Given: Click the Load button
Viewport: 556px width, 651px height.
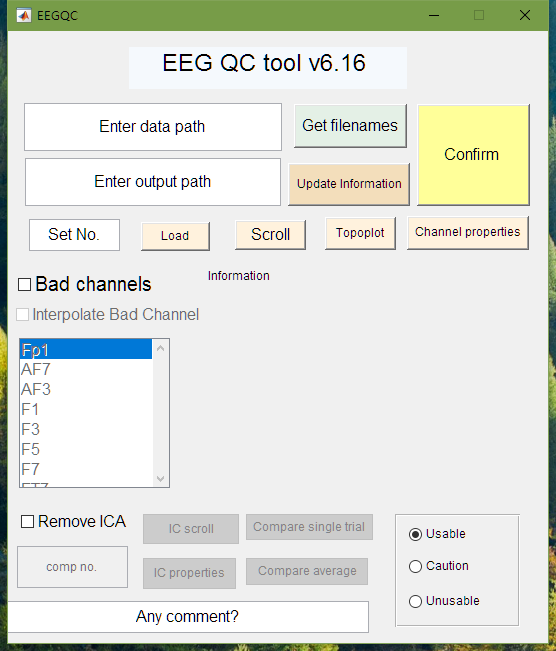Looking at the screenshot, I should click(x=175, y=236).
